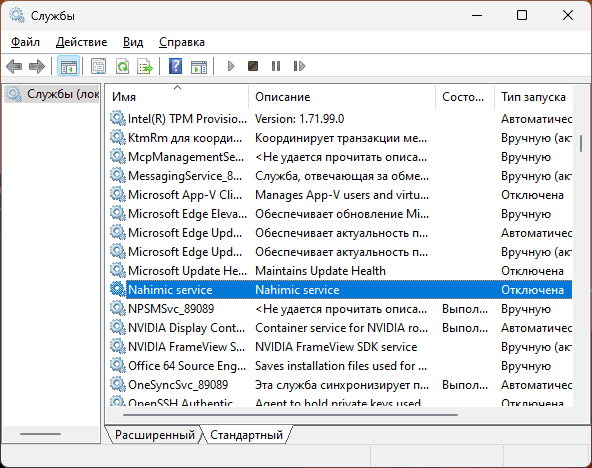Open the Вид menu
Screen dimensions: 592x468
pos(133,42)
